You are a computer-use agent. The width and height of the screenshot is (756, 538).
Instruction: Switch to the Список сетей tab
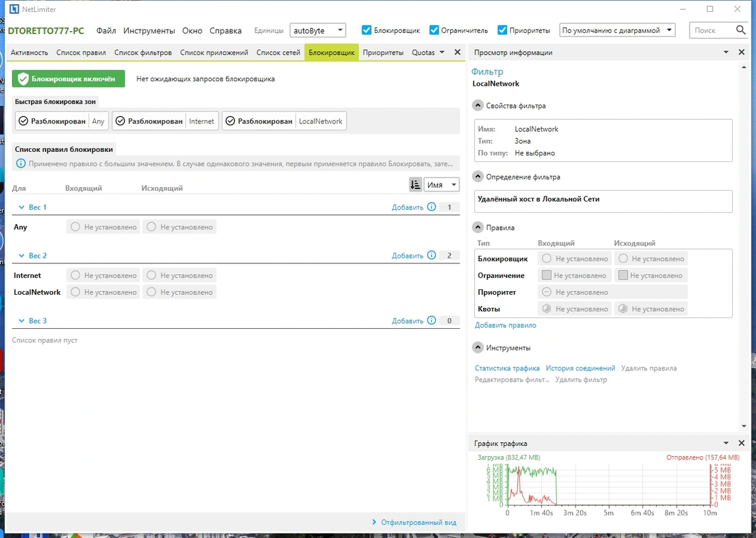click(x=278, y=52)
